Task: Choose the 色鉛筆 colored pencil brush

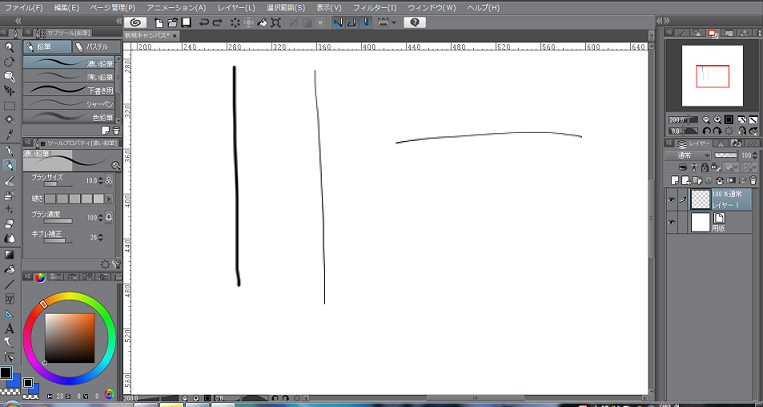Action: click(70, 117)
